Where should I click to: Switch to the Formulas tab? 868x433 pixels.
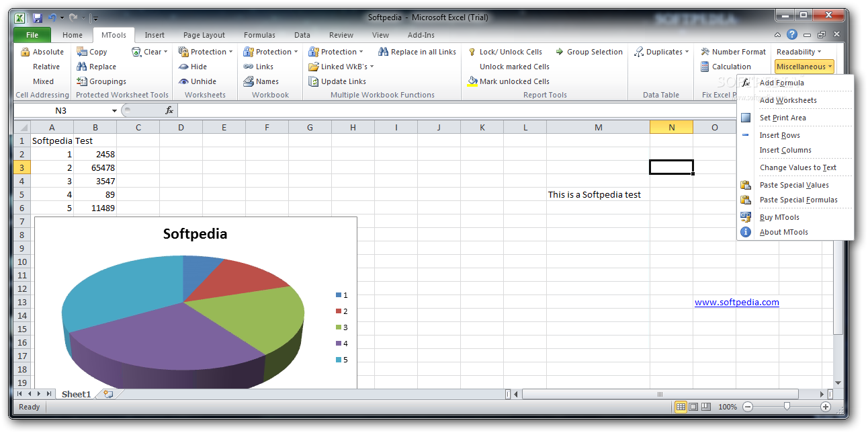259,35
